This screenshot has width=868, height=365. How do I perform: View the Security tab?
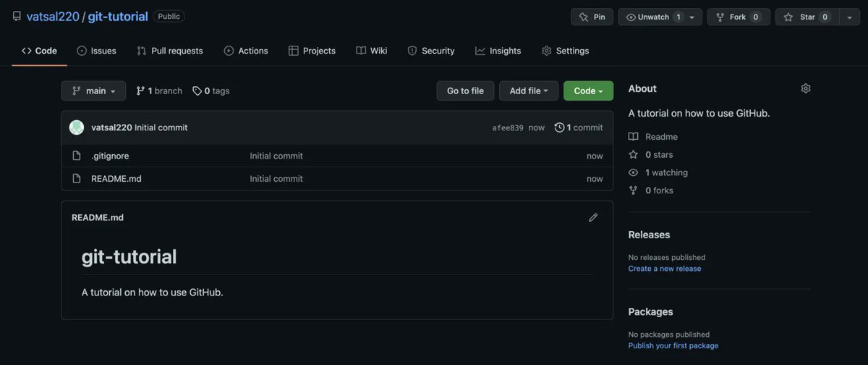431,51
